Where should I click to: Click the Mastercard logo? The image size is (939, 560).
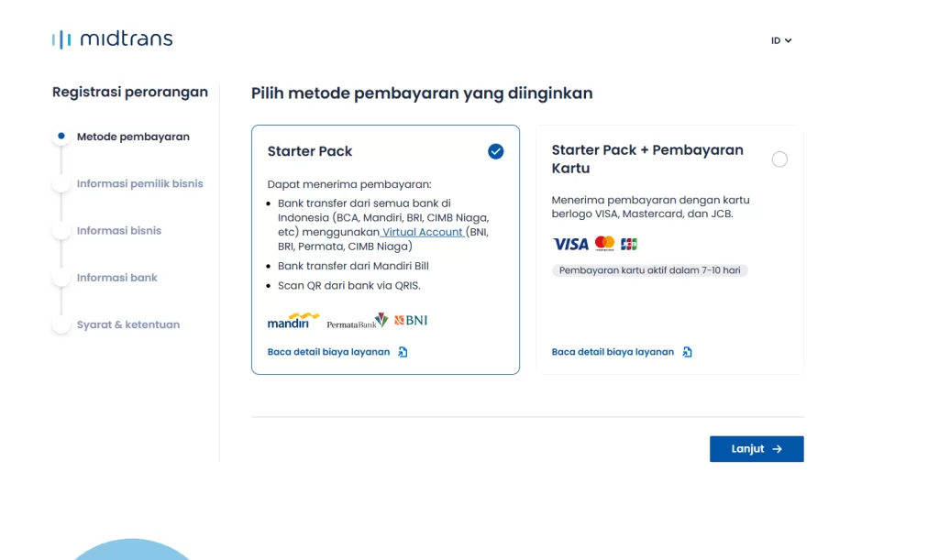pos(604,243)
